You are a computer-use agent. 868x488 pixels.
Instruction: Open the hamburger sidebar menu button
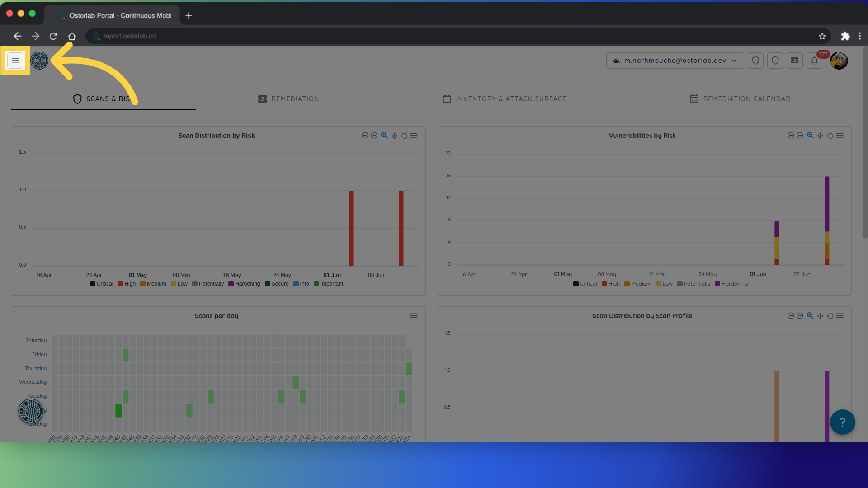point(15,61)
